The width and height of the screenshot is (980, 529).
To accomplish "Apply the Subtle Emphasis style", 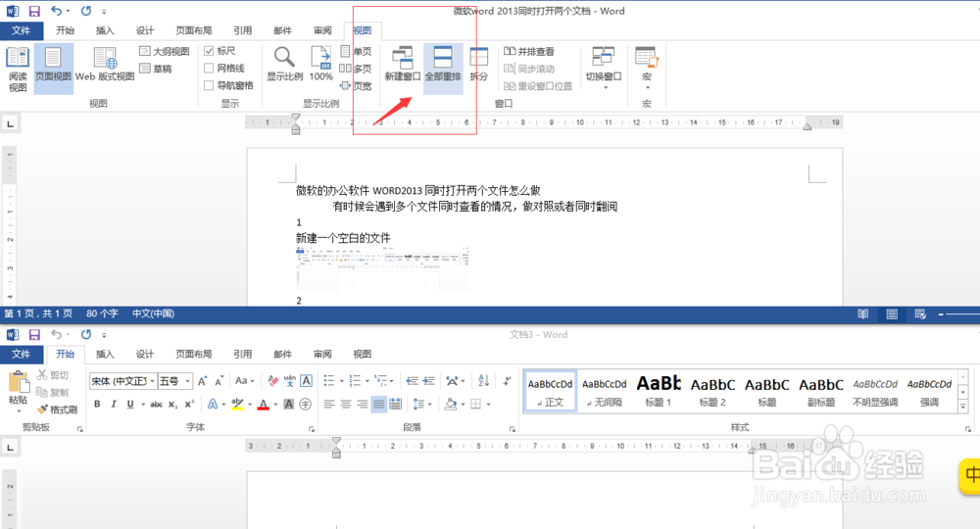I will [x=875, y=390].
